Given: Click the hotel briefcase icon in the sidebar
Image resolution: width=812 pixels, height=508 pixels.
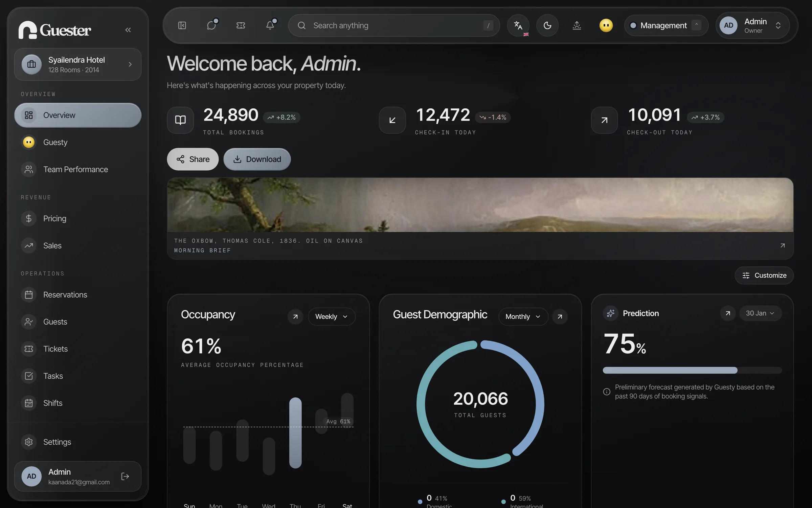Looking at the screenshot, I should [31, 64].
